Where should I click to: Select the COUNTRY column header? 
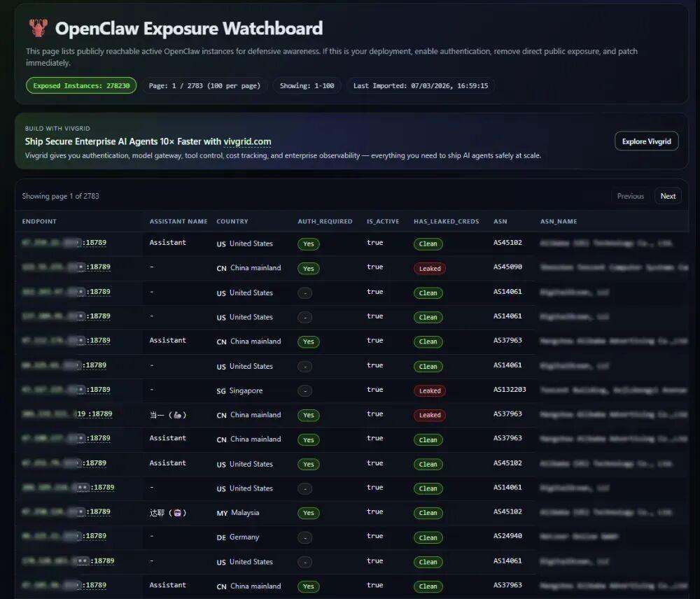(x=232, y=222)
